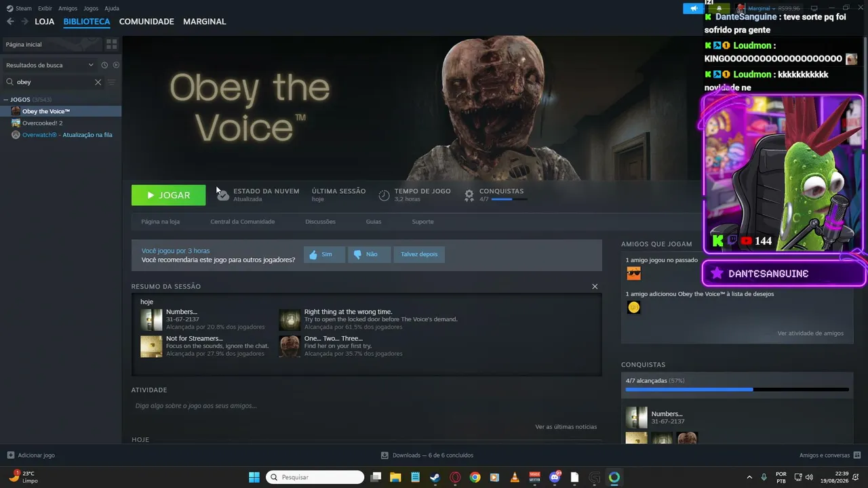This screenshot has height=488, width=868.
Task: Click the library search field containing 'obey'
Action: [54, 82]
